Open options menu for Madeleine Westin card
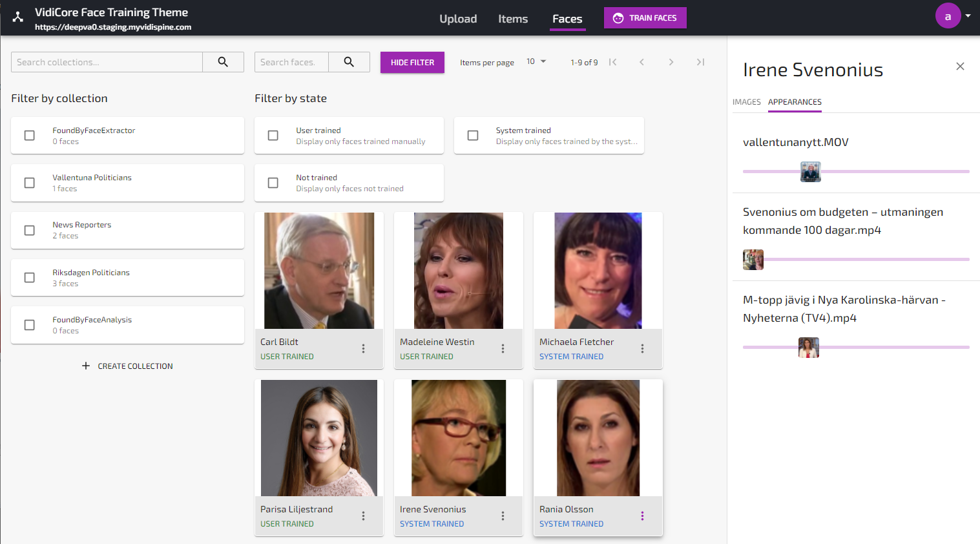 [x=503, y=349]
